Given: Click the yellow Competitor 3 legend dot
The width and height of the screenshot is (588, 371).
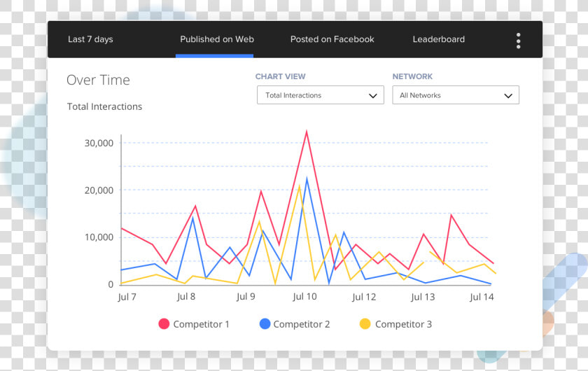Looking at the screenshot, I should pyautogui.click(x=365, y=323).
